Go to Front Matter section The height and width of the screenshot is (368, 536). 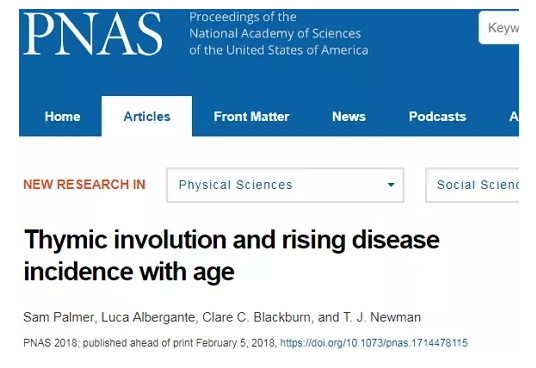251,117
